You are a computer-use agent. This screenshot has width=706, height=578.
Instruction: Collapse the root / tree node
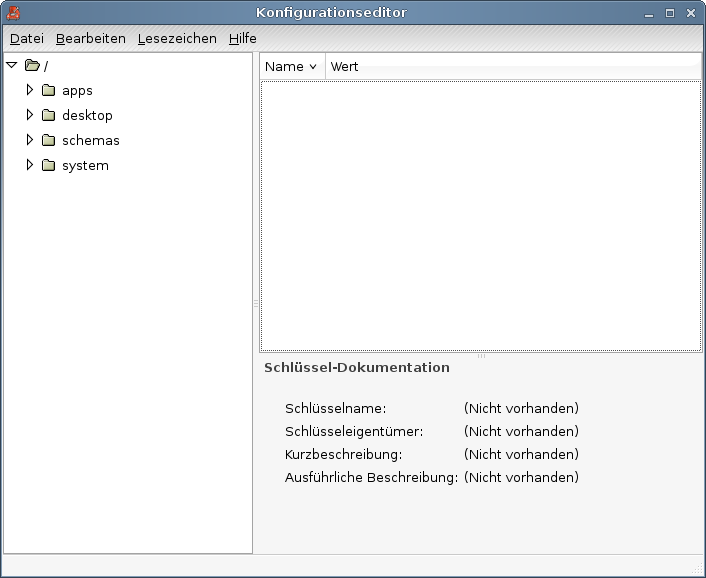12,66
